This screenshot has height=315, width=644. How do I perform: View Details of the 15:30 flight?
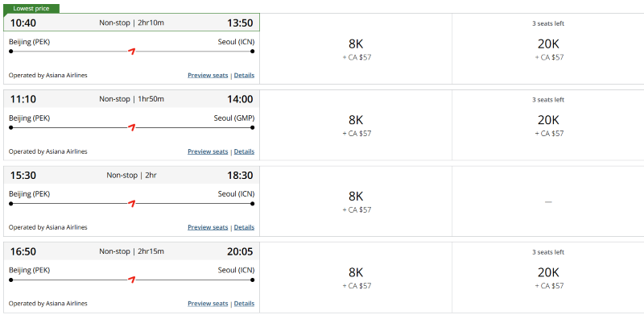[244, 227]
